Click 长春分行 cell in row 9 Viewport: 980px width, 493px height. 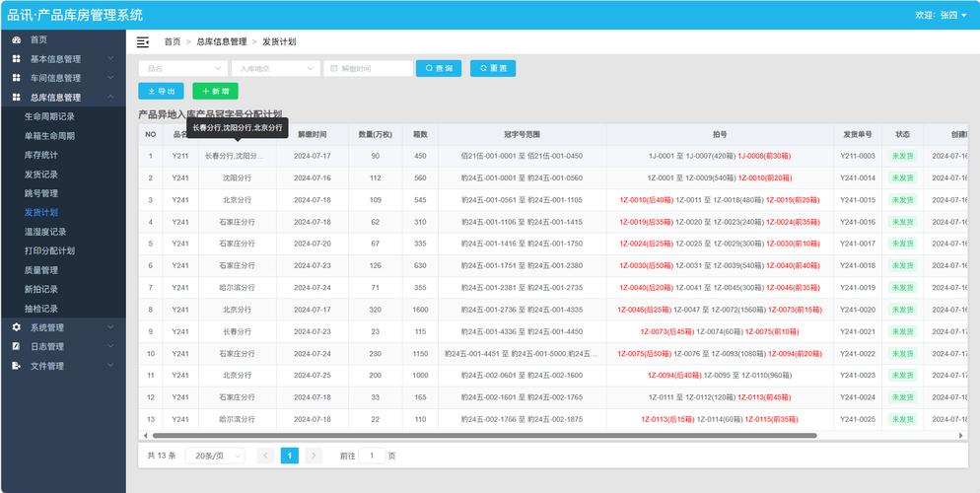(x=237, y=332)
